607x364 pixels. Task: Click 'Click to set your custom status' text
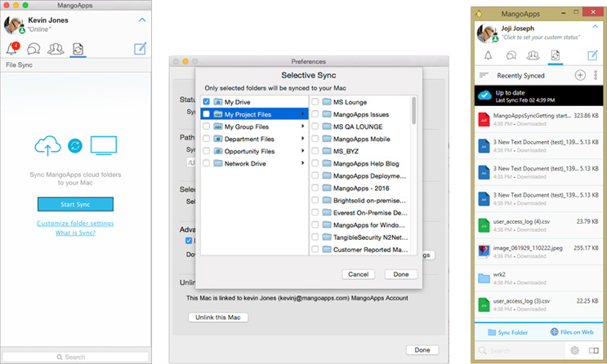540,38
